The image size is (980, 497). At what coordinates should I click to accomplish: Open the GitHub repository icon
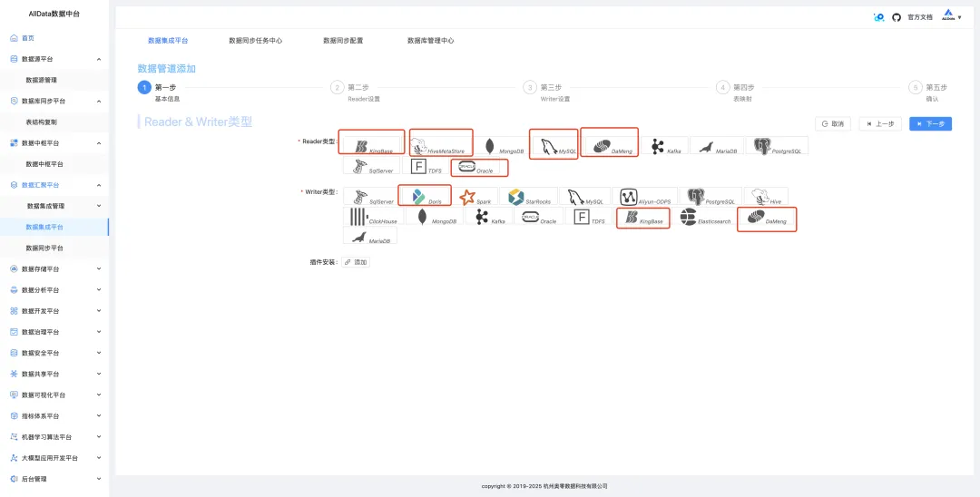pyautogui.click(x=897, y=17)
